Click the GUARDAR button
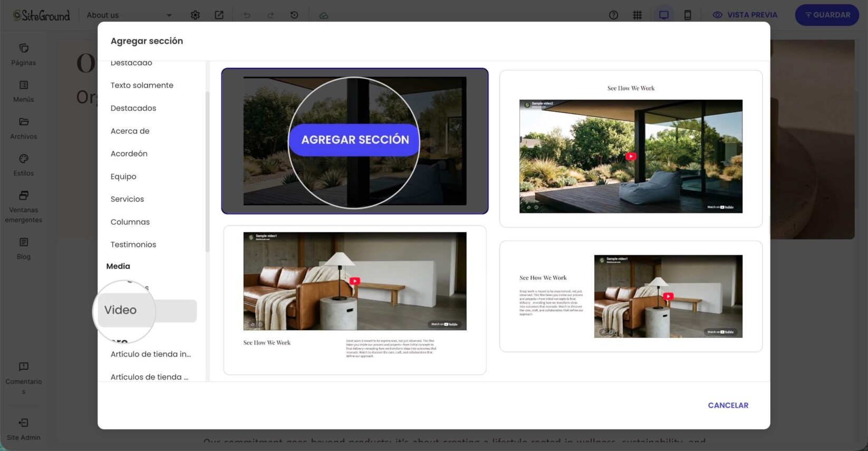The width and height of the screenshot is (868, 451). pyautogui.click(x=827, y=15)
